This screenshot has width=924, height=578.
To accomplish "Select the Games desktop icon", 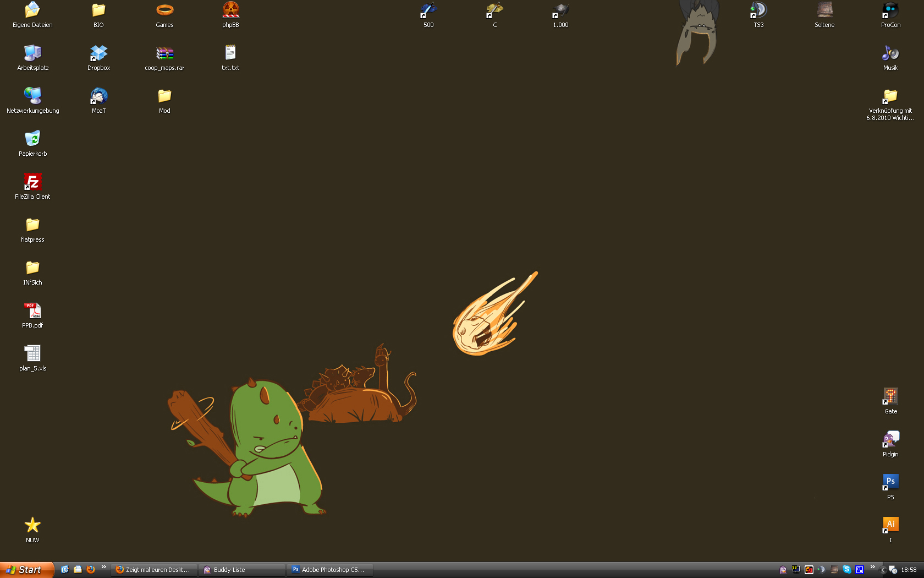I will (x=164, y=10).
